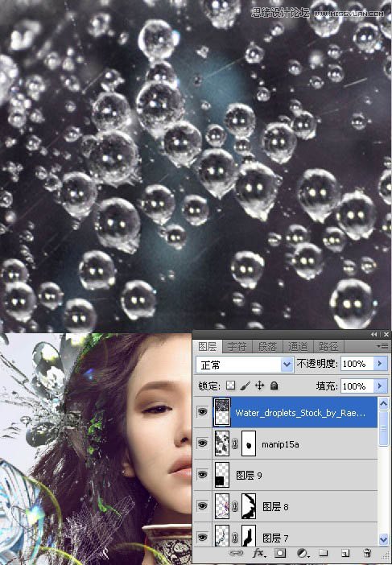Click the 图层 9 layer thumbnail

click(222, 475)
